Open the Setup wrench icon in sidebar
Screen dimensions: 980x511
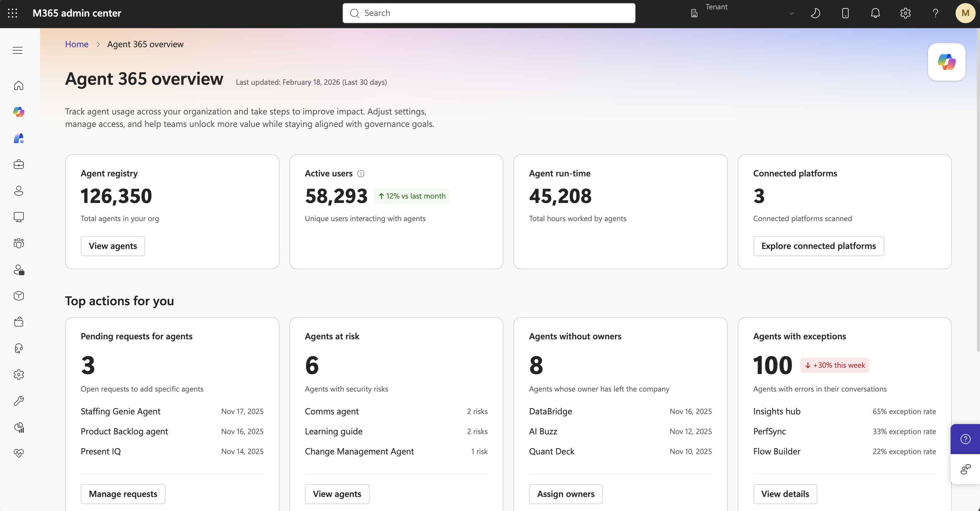(19, 401)
